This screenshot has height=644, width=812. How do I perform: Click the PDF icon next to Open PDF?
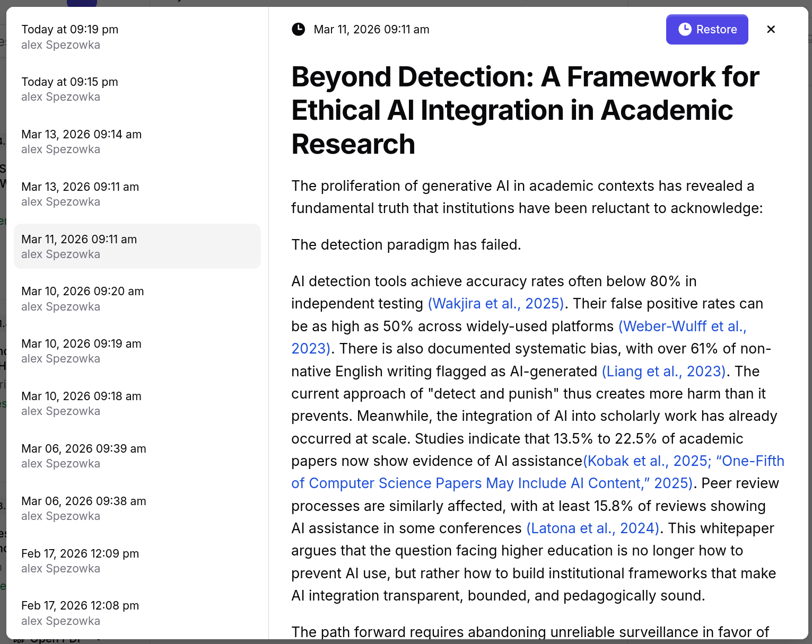18,639
